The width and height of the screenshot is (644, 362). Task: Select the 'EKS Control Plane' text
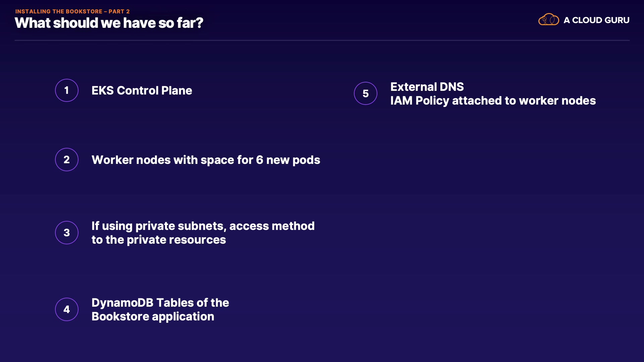coord(142,90)
